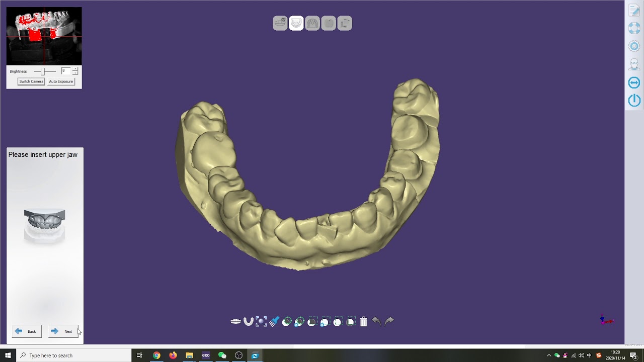
Task: Show full teeth view icon in bottom toolbar
Action: pyautogui.click(x=235, y=322)
